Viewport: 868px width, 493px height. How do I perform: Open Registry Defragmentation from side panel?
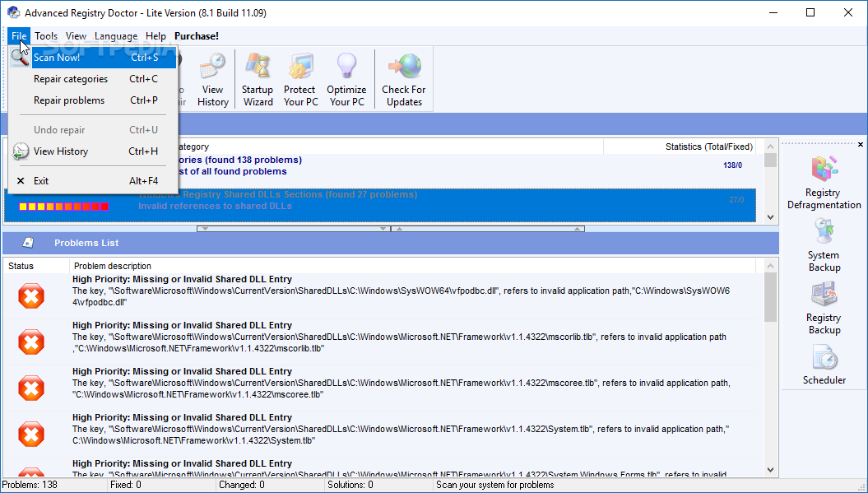point(824,183)
